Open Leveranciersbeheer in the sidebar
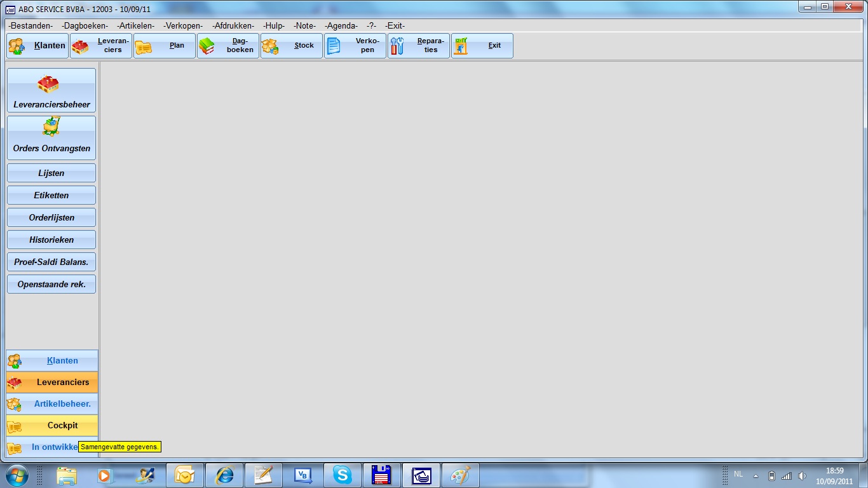The width and height of the screenshot is (868, 488). [51, 91]
